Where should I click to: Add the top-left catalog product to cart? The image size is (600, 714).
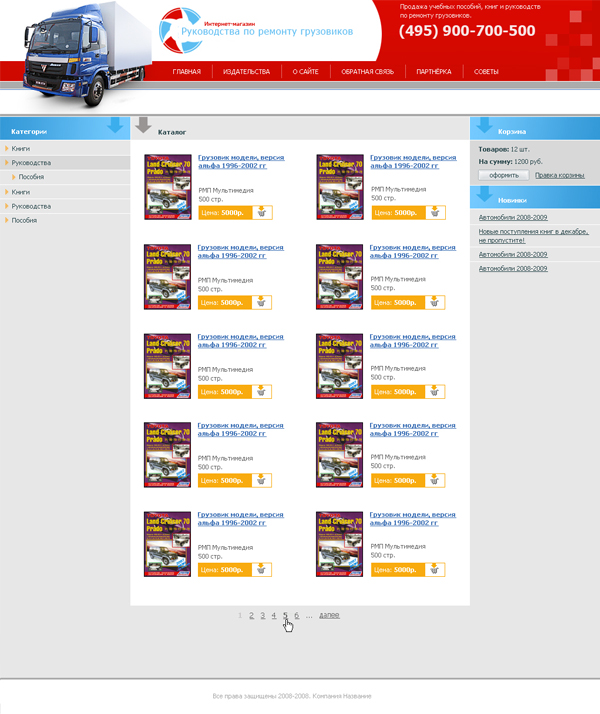click(x=261, y=213)
